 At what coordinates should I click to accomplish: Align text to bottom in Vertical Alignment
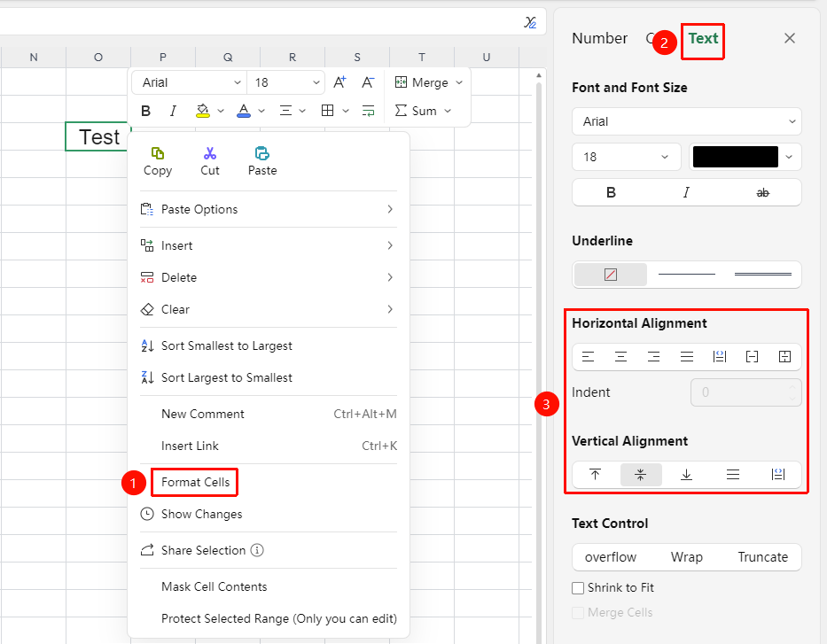point(686,474)
